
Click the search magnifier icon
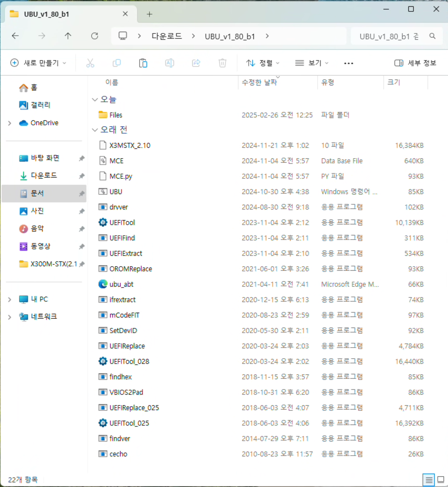coord(432,36)
